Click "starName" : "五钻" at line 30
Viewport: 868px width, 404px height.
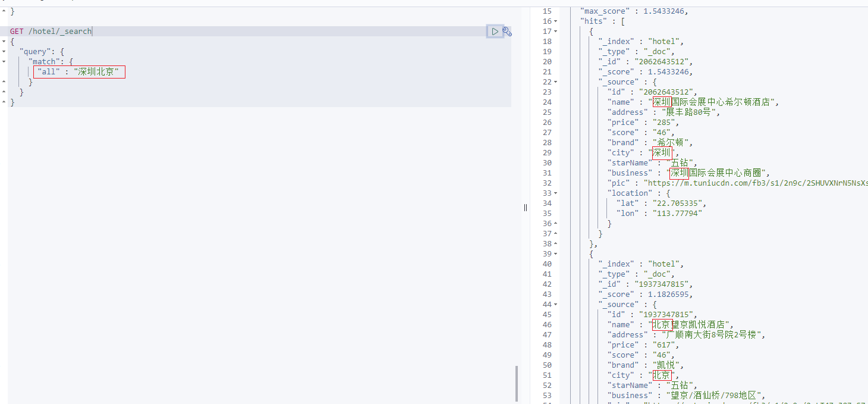click(x=652, y=163)
